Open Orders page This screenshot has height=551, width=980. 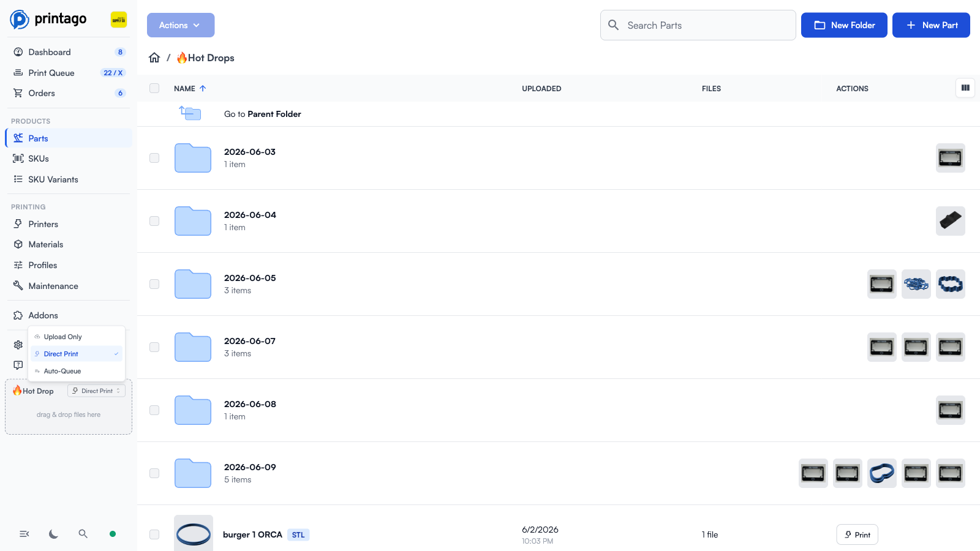tap(69, 93)
